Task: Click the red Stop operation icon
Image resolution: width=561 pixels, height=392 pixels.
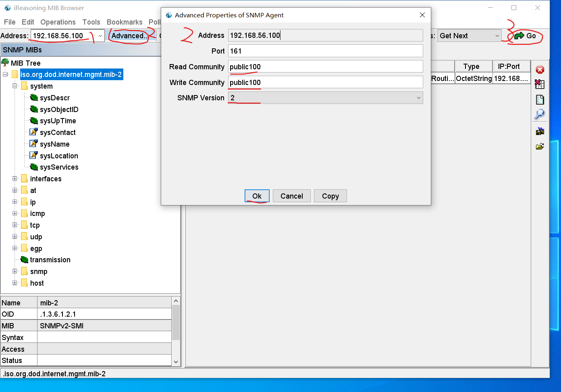Action: click(540, 69)
